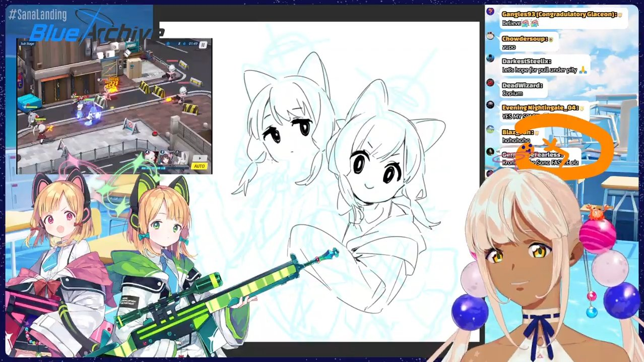Click DarkestSteelix's chat avatar
Screen dimensions: 644x362
tap(490, 58)
